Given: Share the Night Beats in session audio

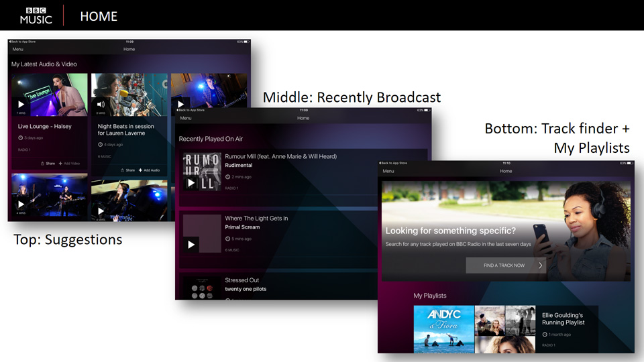Looking at the screenshot, I should (127, 170).
